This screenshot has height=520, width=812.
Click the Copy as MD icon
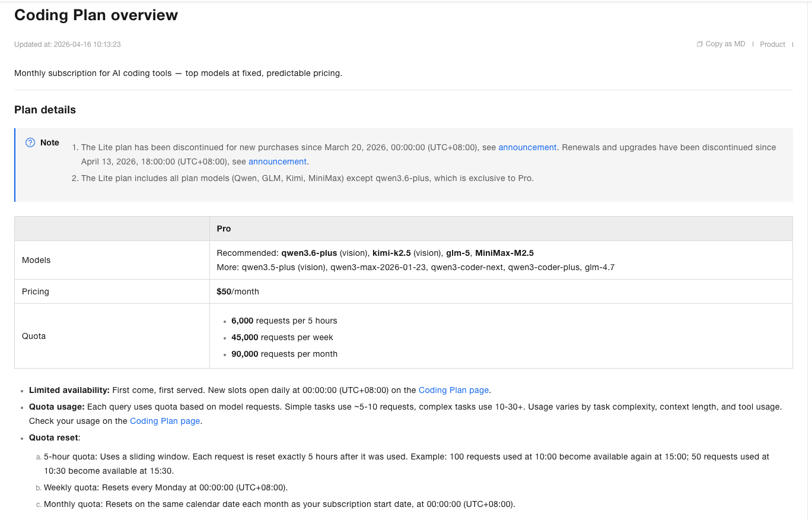point(700,44)
